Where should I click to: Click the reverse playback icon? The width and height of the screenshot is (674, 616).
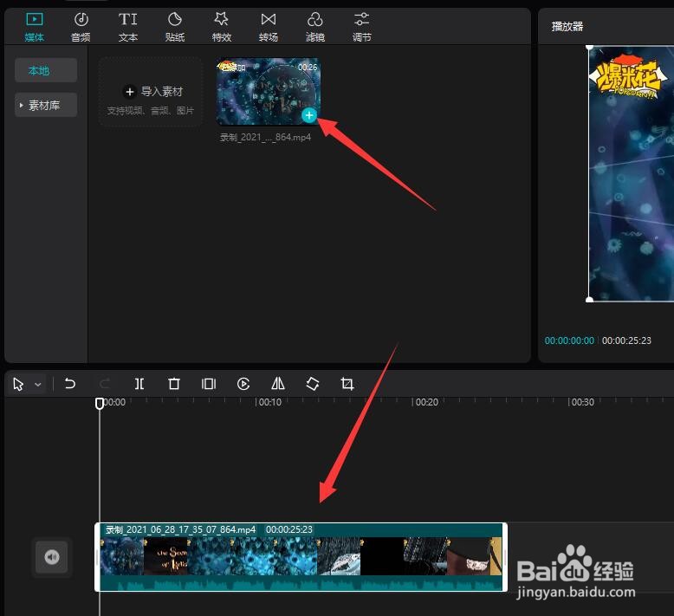coord(243,384)
